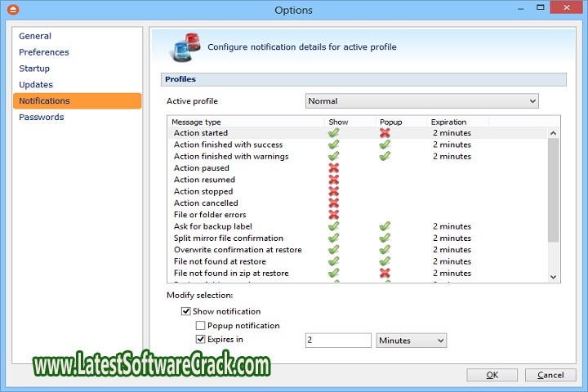The height and width of the screenshot is (392, 588).
Task: Click Popup check for File not found at restore
Action: click(385, 261)
